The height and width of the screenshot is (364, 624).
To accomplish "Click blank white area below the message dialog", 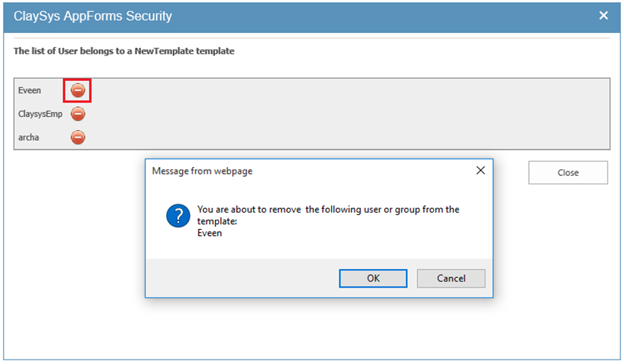I will (315, 330).
